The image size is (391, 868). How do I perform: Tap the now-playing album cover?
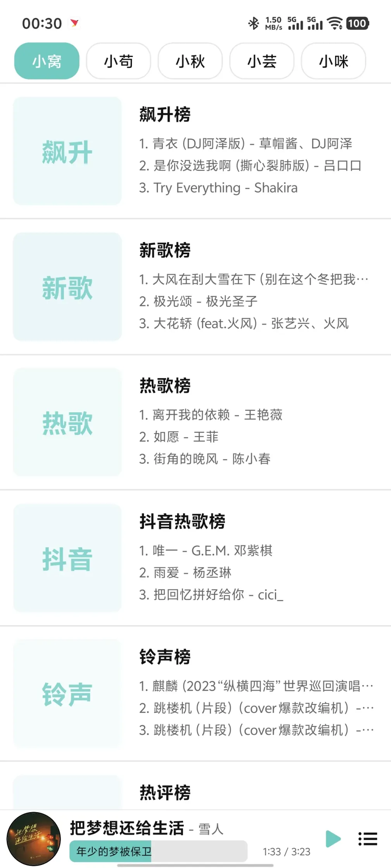click(x=34, y=839)
